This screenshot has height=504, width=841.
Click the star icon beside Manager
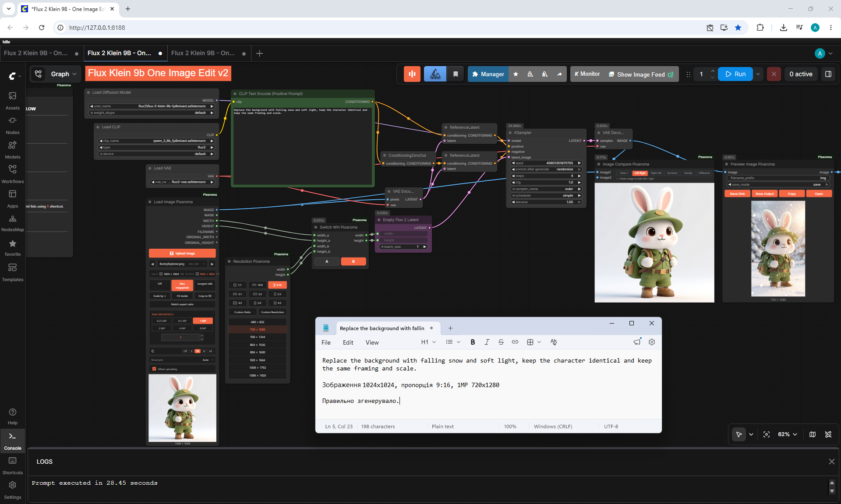pyautogui.click(x=516, y=74)
